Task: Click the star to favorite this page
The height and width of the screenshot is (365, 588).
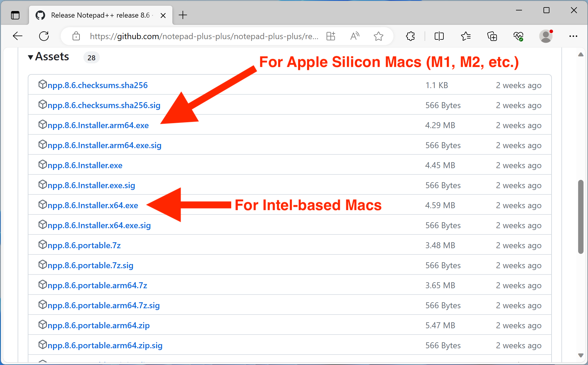Action: (x=378, y=36)
